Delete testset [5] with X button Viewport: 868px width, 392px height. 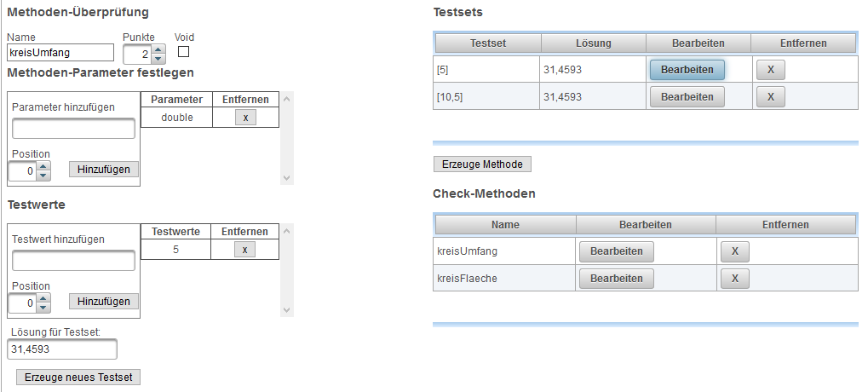pyautogui.click(x=771, y=70)
